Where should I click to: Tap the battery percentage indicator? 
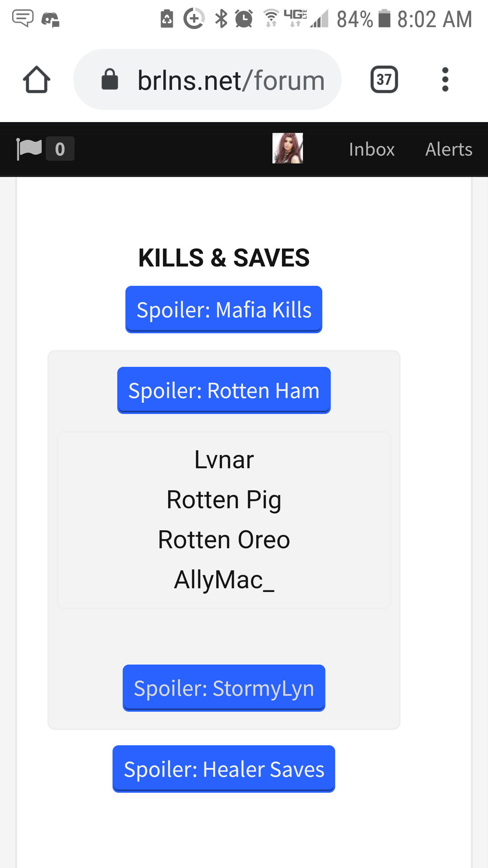pos(354,19)
